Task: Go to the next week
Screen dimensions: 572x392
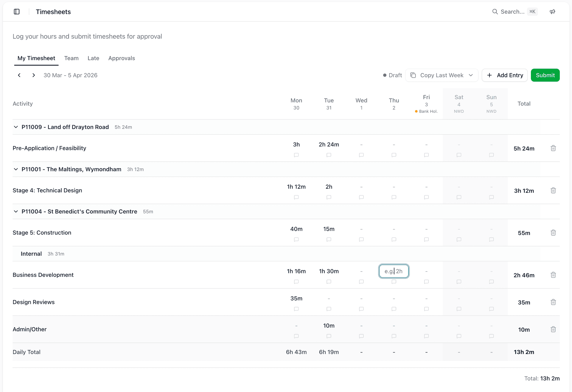Action: [x=34, y=75]
